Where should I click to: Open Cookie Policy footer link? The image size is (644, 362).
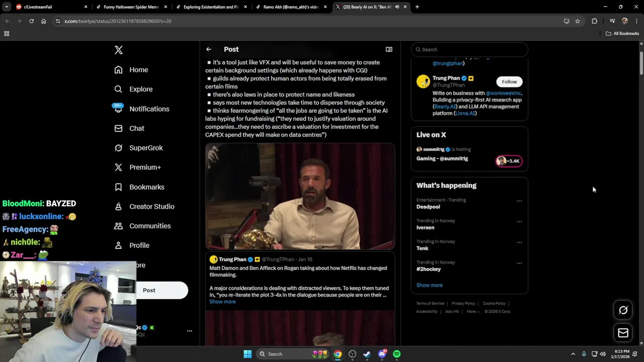[x=494, y=304]
